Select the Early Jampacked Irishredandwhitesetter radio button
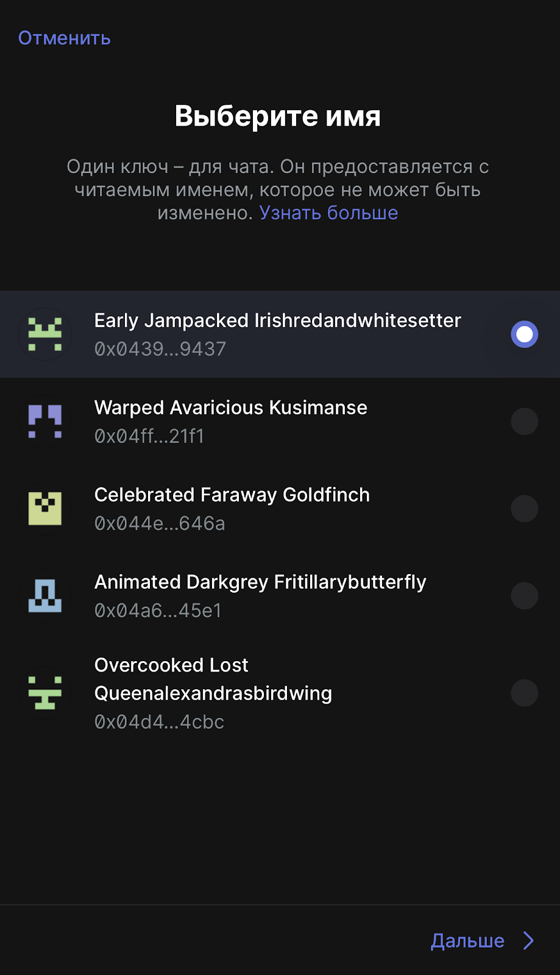Image resolution: width=560 pixels, height=975 pixels. [x=524, y=335]
